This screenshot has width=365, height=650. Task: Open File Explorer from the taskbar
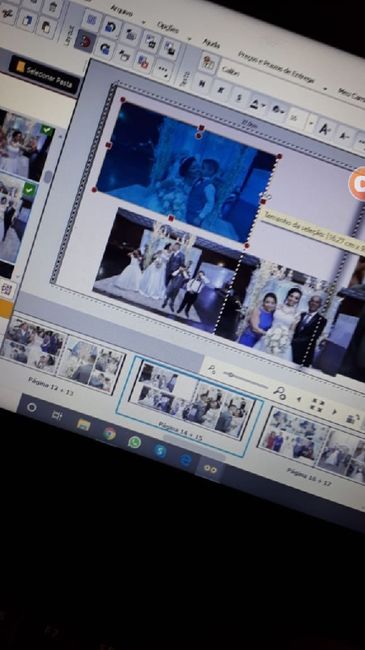(x=83, y=425)
